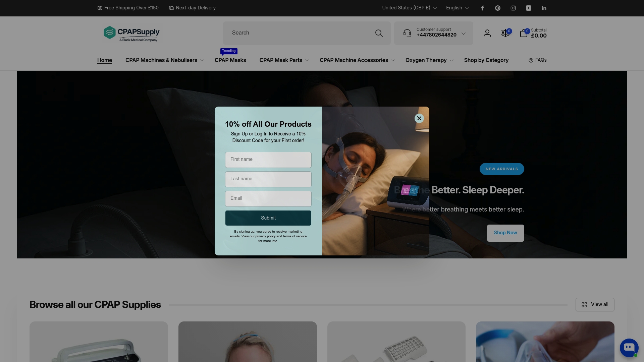Image resolution: width=644 pixels, height=362 pixels.
Task: Expand the United States (GBP £) selector
Action: tap(409, 8)
